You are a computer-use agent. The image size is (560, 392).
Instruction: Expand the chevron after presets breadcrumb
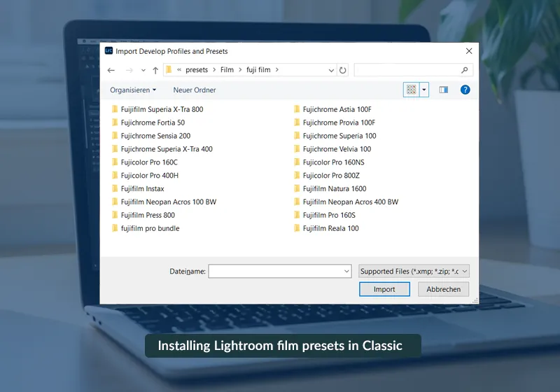[214, 70]
